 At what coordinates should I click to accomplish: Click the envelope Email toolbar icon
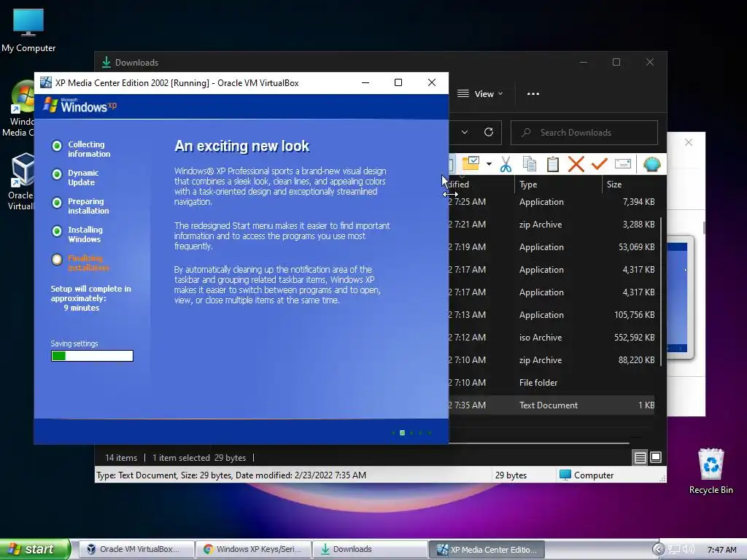click(623, 164)
